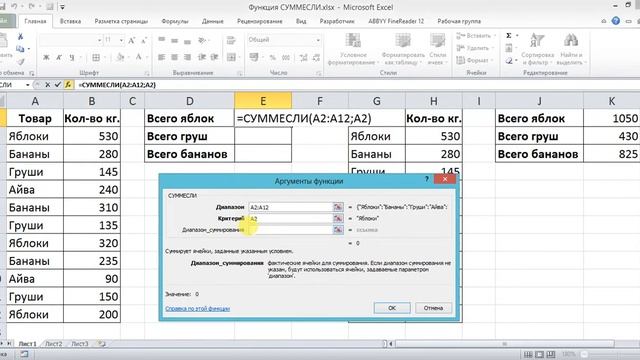Click the Increase decimal icon
The image size is (640, 360).
coord(303,58)
